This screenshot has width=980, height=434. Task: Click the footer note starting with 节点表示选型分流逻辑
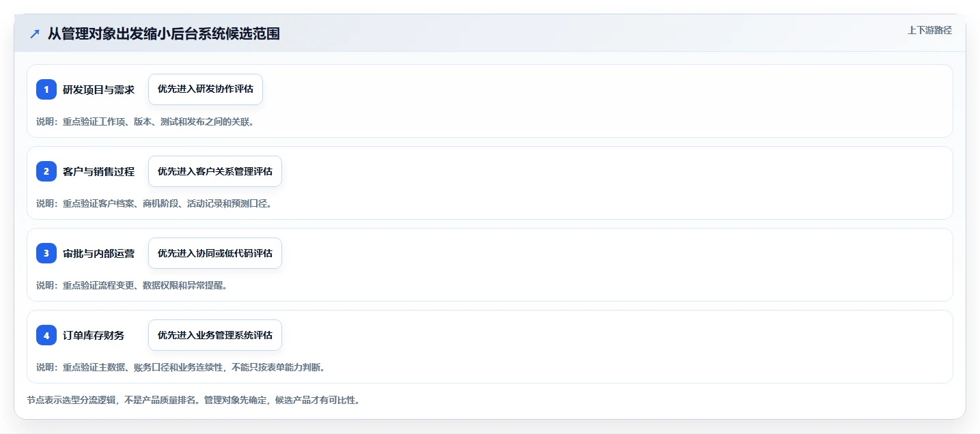tap(193, 400)
